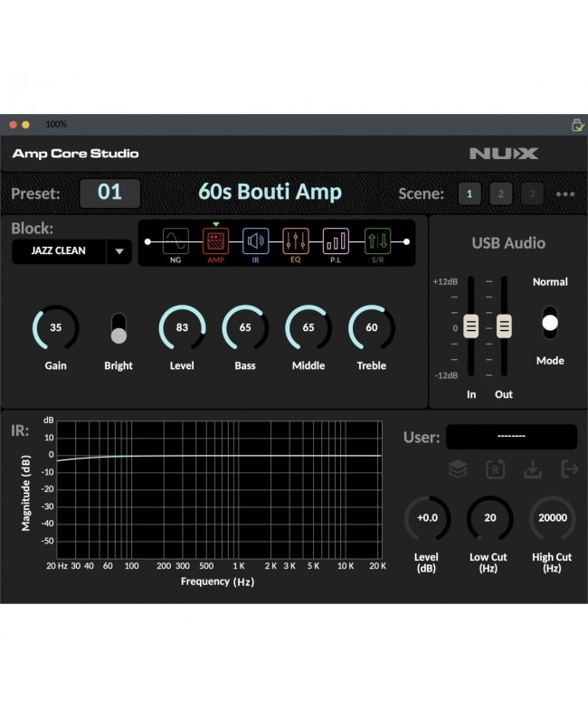Click the User IR name field
This screenshot has width=588, height=718.
point(511,437)
